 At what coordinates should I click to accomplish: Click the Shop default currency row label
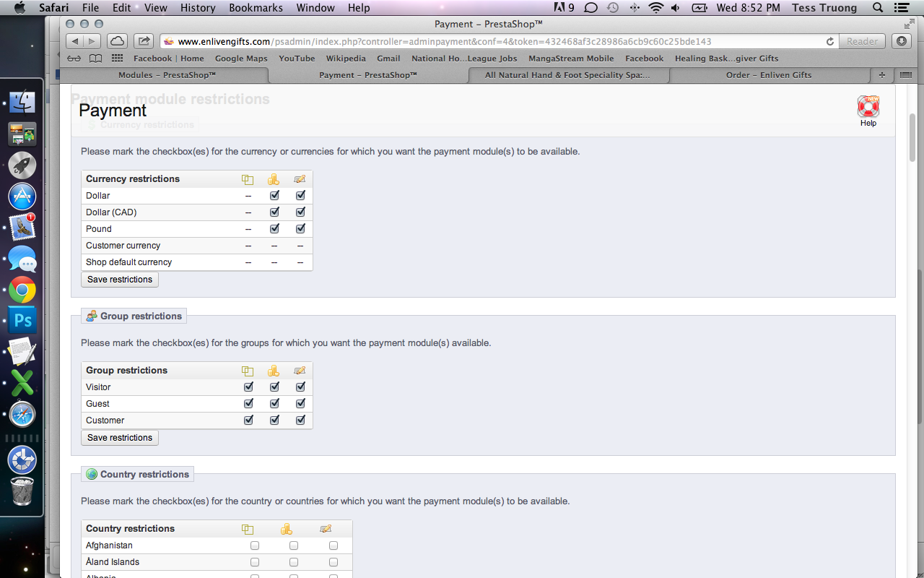(128, 262)
